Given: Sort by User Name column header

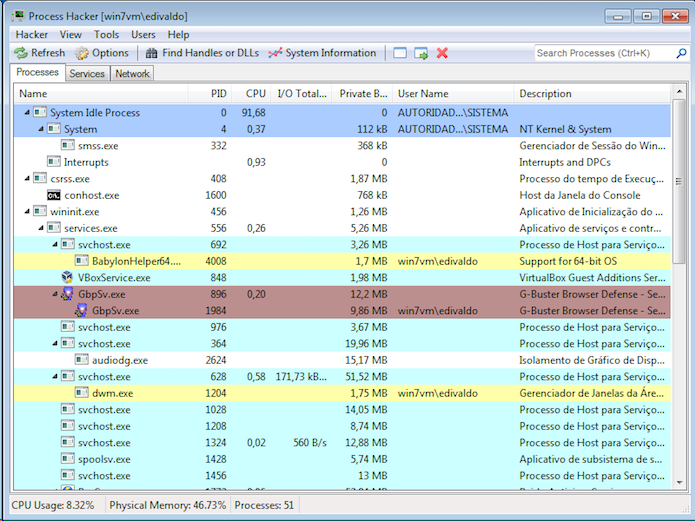Looking at the screenshot, I should (453, 94).
